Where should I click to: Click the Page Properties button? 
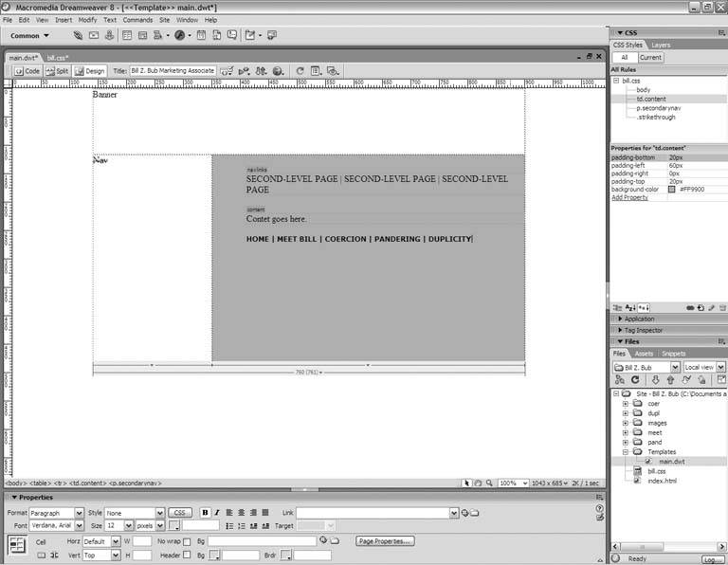click(385, 541)
